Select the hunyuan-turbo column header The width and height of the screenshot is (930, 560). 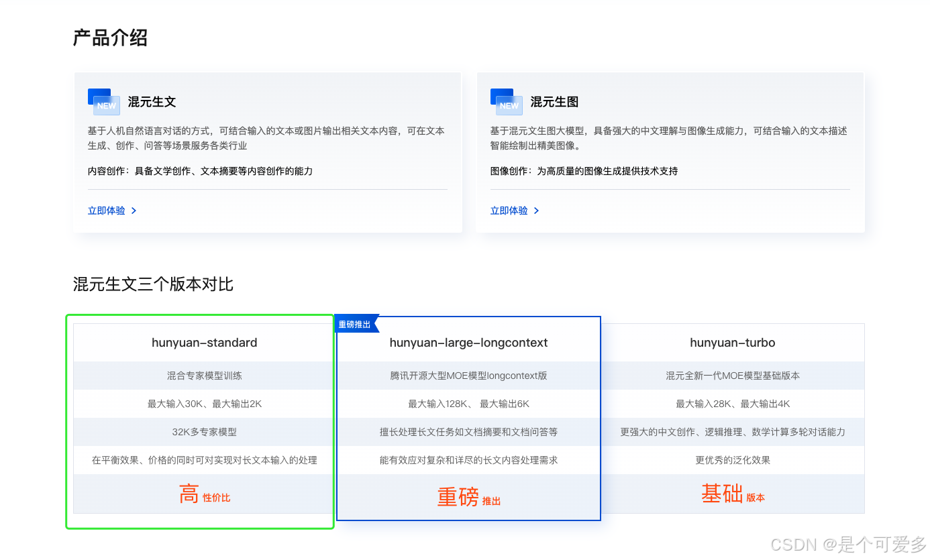(x=733, y=343)
